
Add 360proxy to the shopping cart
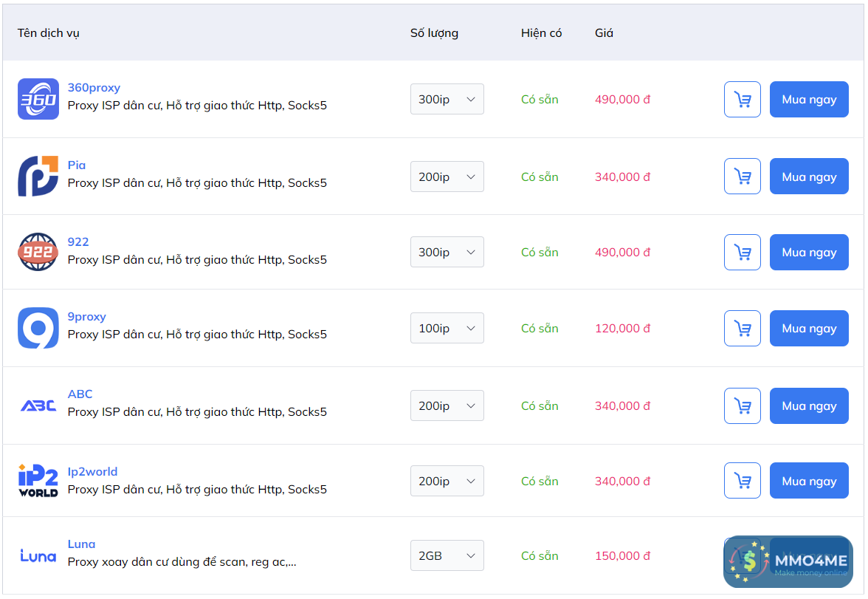coord(742,99)
